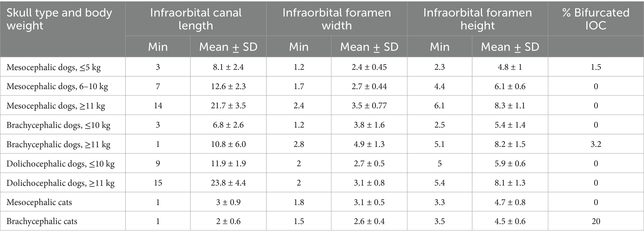Select the bifurcated IOC value '3.2'
Image resolution: width=644 pixels, height=236 pixels.
tap(596, 144)
